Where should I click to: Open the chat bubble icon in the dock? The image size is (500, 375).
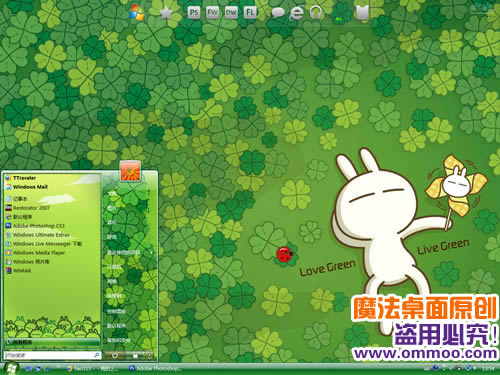(x=278, y=13)
